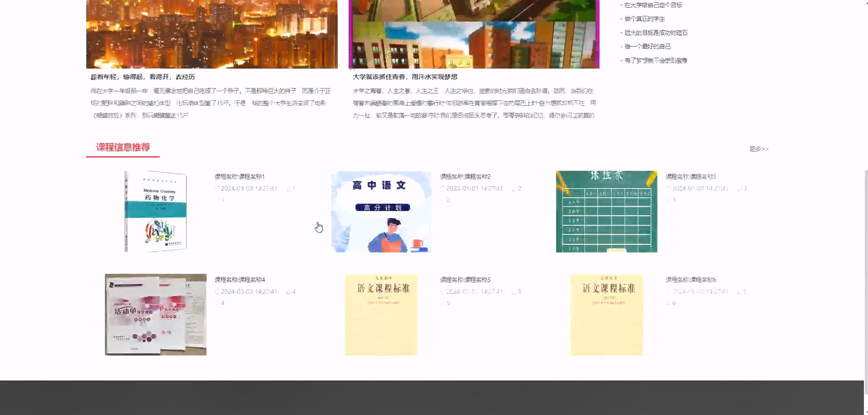The width and height of the screenshot is (868, 415).
Task: Open the article 大学就该抓住青春，用汗水实现梦想
Action: [405, 77]
